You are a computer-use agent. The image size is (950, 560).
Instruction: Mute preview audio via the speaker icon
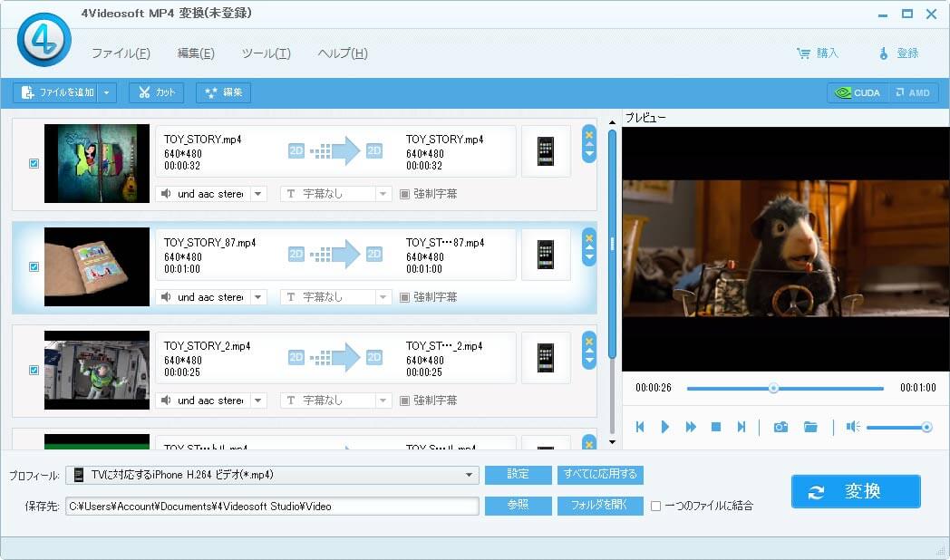pyautogui.click(x=850, y=426)
